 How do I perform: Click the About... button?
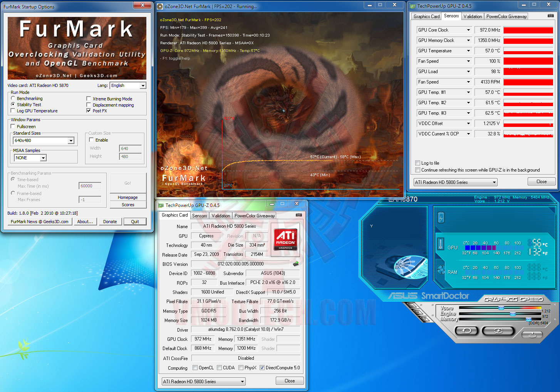pyautogui.click(x=85, y=222)
